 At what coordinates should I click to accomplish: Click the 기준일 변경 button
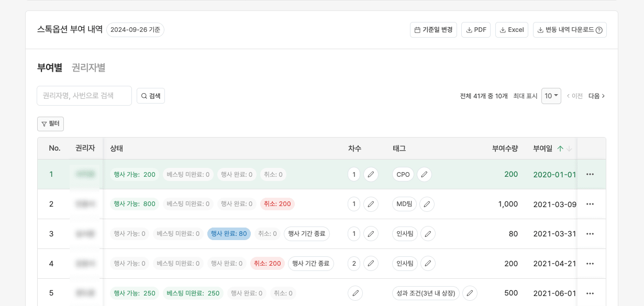(433, 30)
